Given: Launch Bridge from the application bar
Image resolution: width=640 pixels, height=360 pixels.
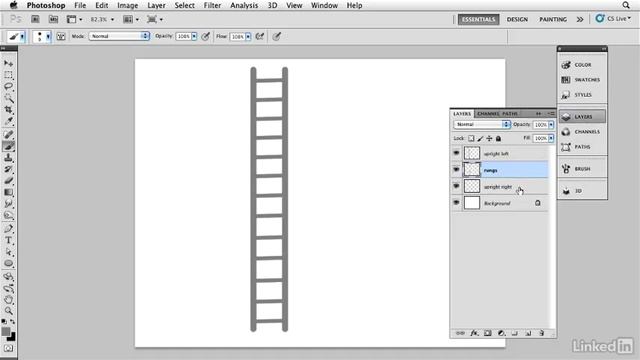Looking at the screenshot, I should (36, 19).
